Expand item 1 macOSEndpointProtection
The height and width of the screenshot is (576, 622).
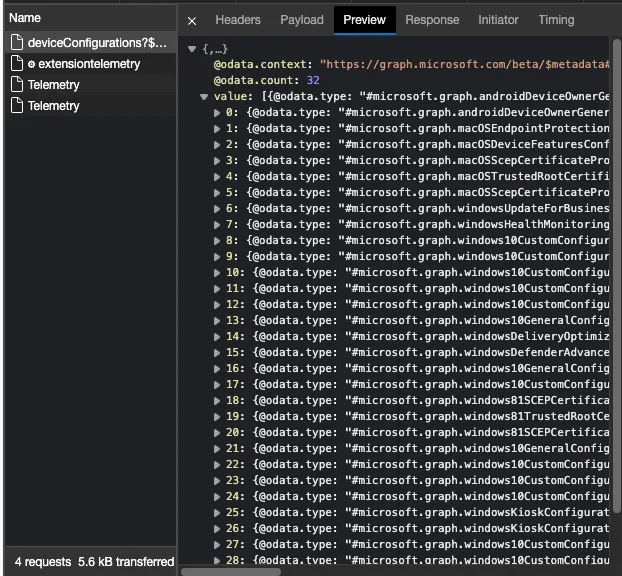(217, 129)
